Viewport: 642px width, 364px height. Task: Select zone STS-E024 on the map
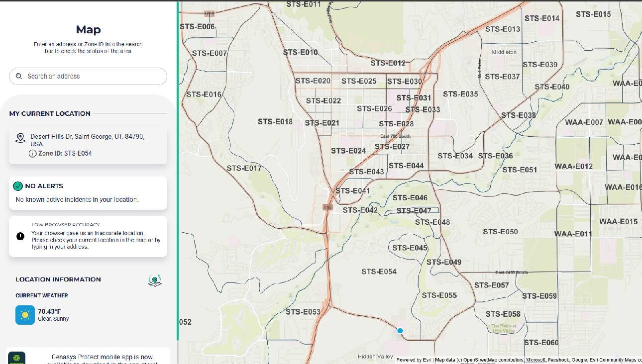348,151
